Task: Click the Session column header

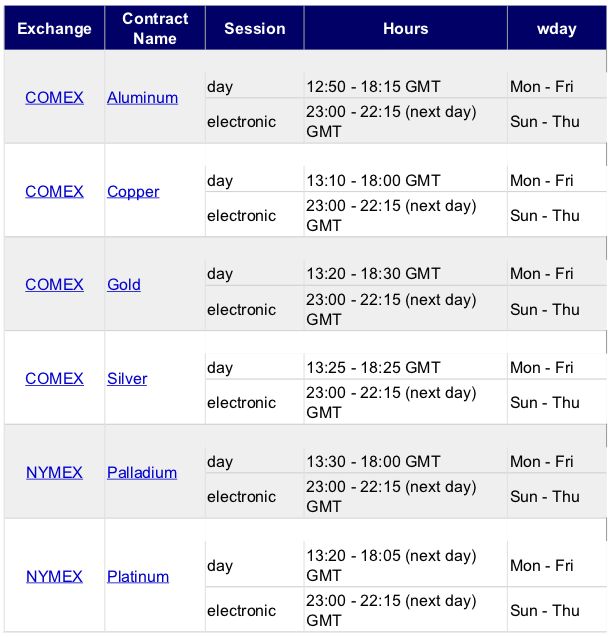Action: tap(255, 28)
